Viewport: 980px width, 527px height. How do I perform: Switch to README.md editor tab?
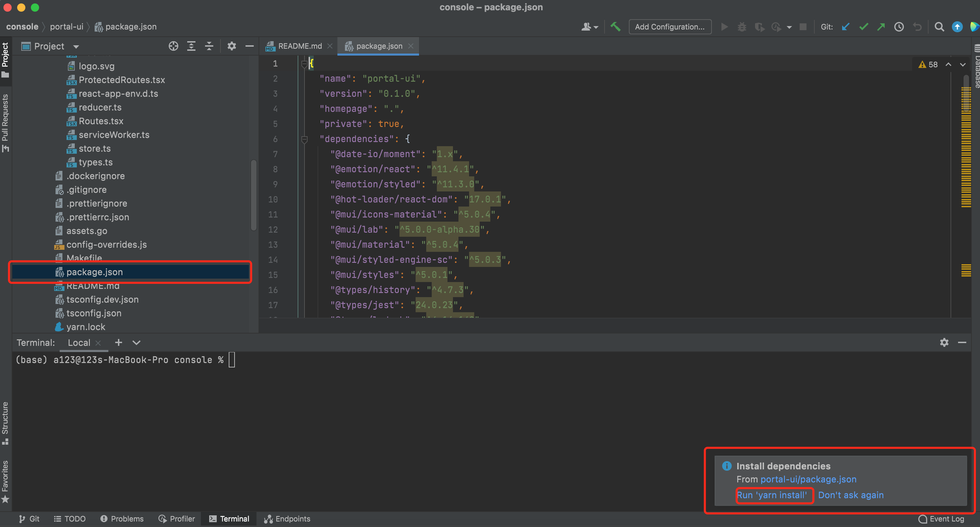(299, 46)
